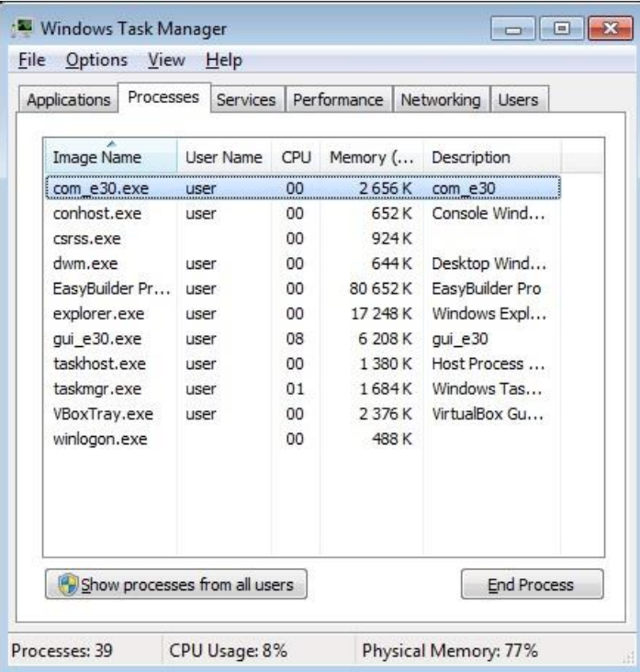Select the taskhost.exe process
The height and width of the screenshot is (672, 640).
click(x=303, y=364)
